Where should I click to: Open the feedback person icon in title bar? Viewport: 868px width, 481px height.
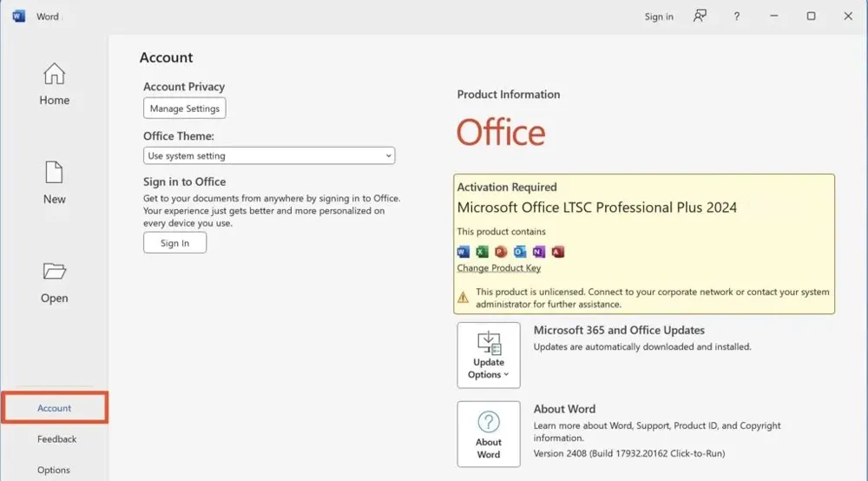click(700, 16)
